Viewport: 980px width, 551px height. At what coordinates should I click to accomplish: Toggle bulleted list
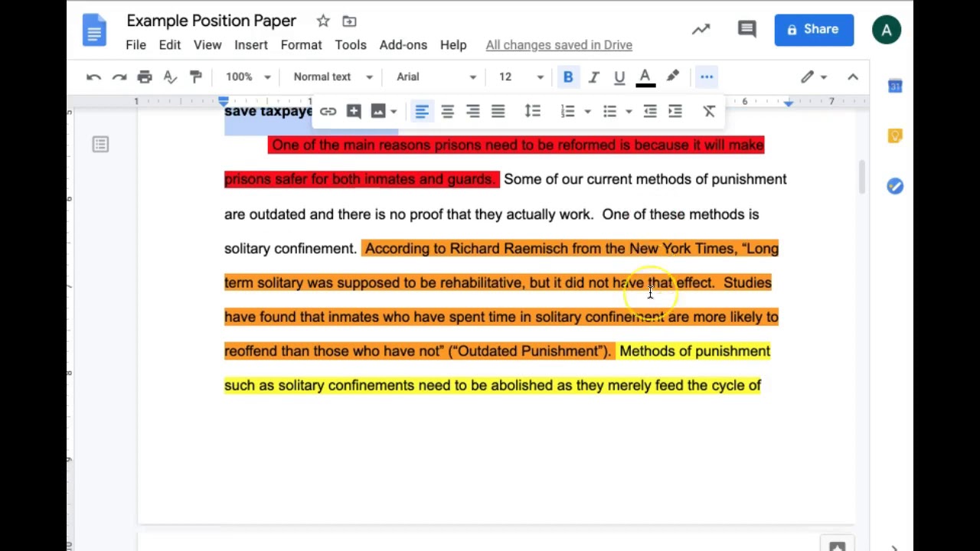click(x=609, y=112)
